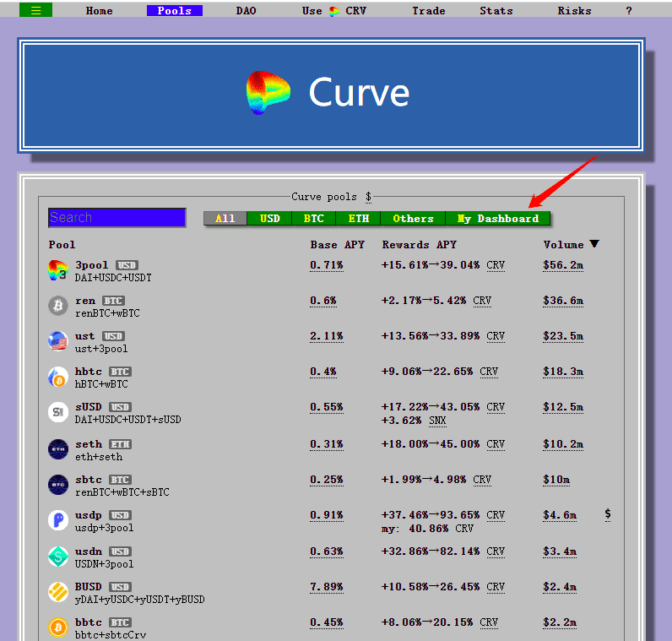Open the ? help menu
Image resolution: width=672 pixels, height=641 pixels.
click(x=629, y=11)
